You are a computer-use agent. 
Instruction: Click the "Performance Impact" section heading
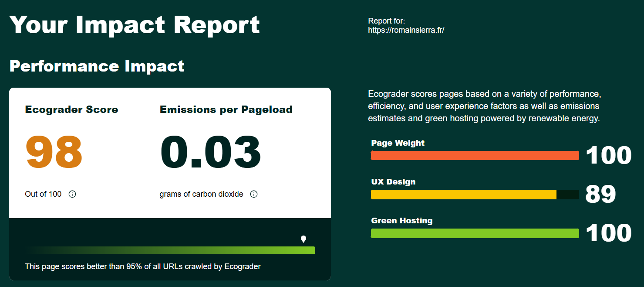click(x=97, y=66)
